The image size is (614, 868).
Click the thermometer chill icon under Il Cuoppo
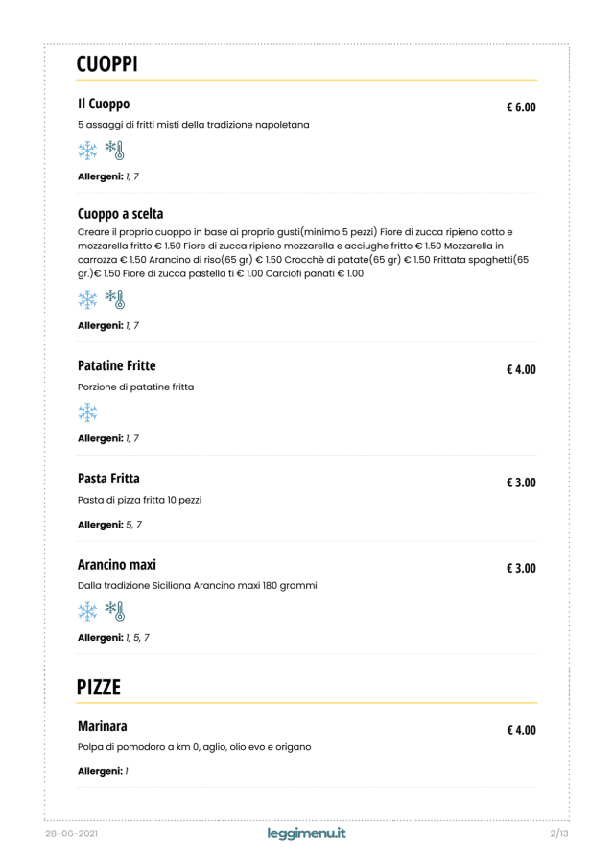[115, 150]
